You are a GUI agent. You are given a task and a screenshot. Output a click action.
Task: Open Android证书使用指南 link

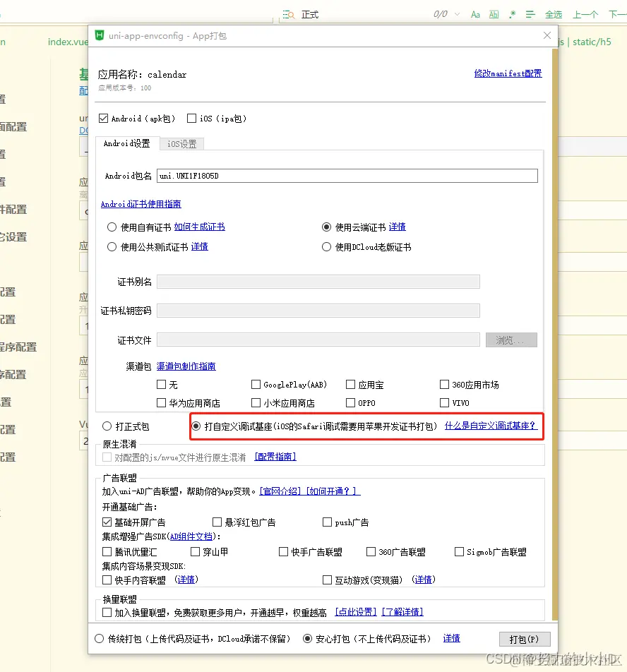(x=141, y=204)
